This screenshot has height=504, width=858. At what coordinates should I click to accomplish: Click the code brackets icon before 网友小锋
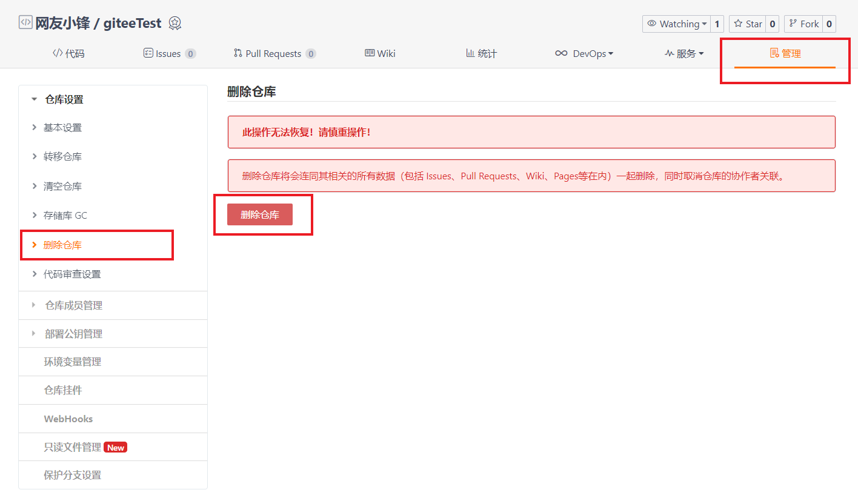[25, 22]
